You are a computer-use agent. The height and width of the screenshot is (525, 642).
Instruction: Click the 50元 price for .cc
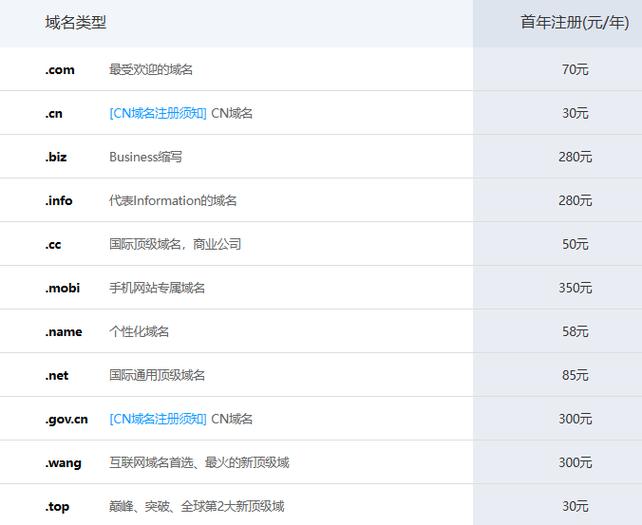pyautogui.click(x=575, y=244)
